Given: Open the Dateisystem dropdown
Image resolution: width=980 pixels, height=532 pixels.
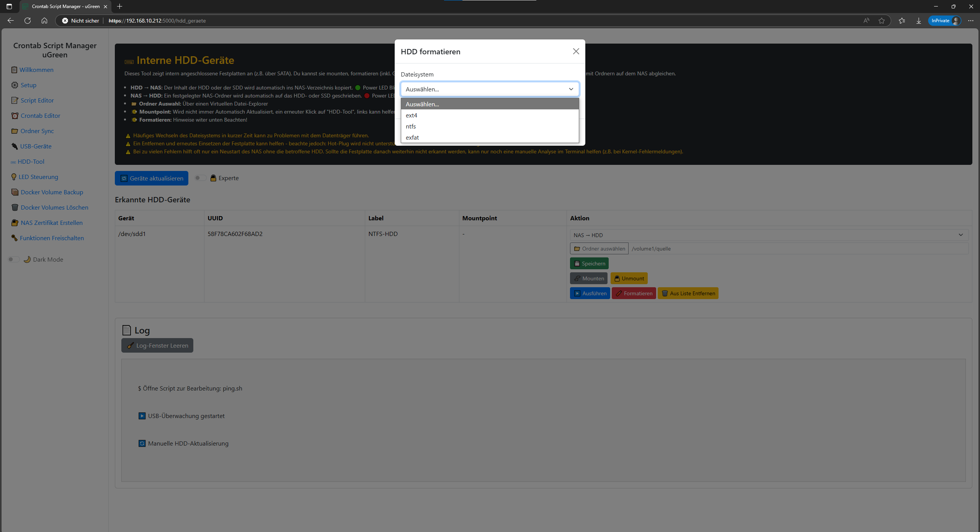Looking at the screenshot, I should pyautogui.click(x=490, y=89).
